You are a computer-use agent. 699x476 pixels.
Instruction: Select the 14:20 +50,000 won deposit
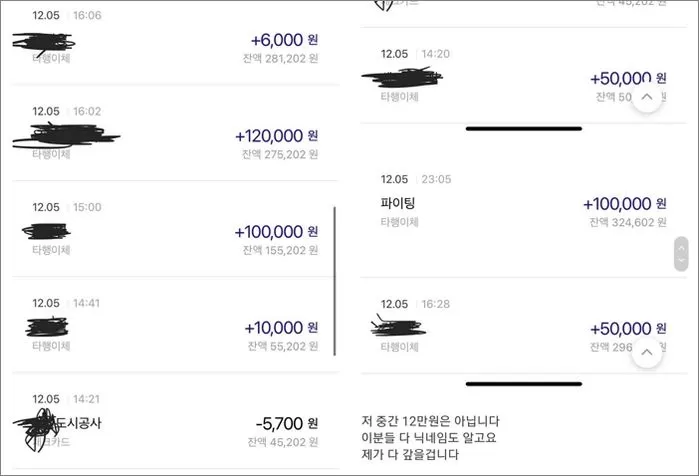(523, 75)
